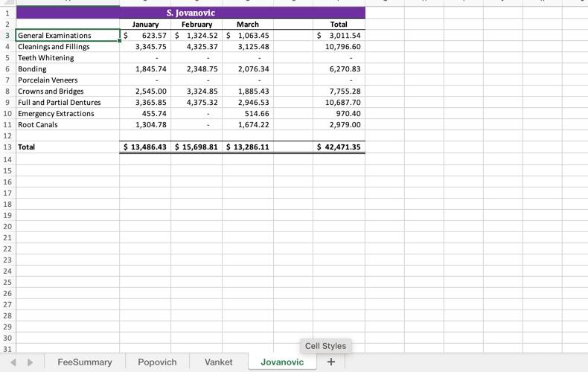The height and width of the screenshot is (372, 588).
Task: Select row header 31
Action: [7, 349]
